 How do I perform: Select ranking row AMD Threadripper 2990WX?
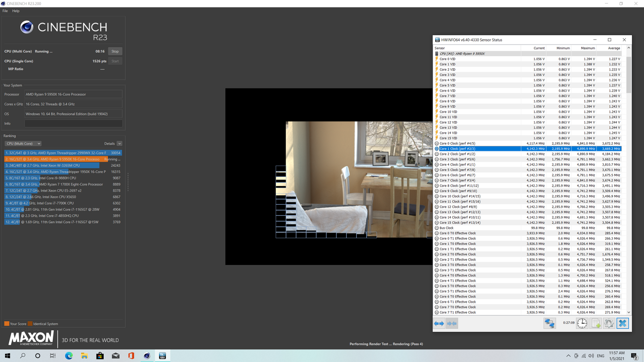[x=63, y=152]
